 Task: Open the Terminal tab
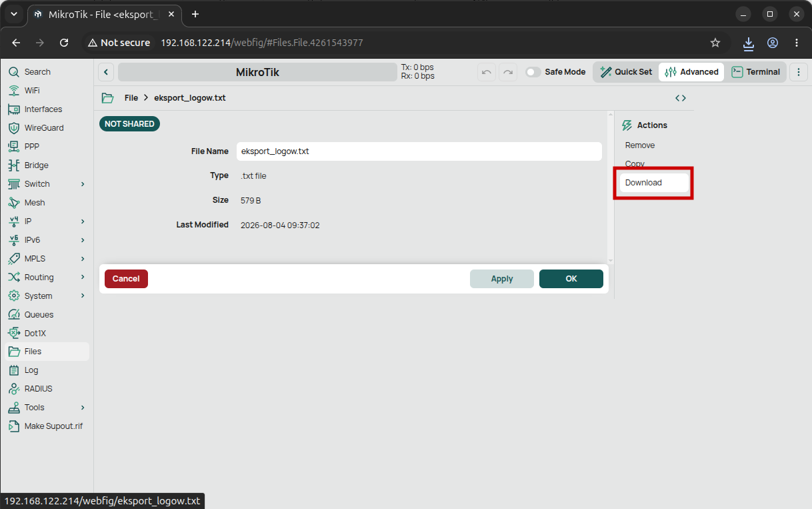(x=756, y=72)
